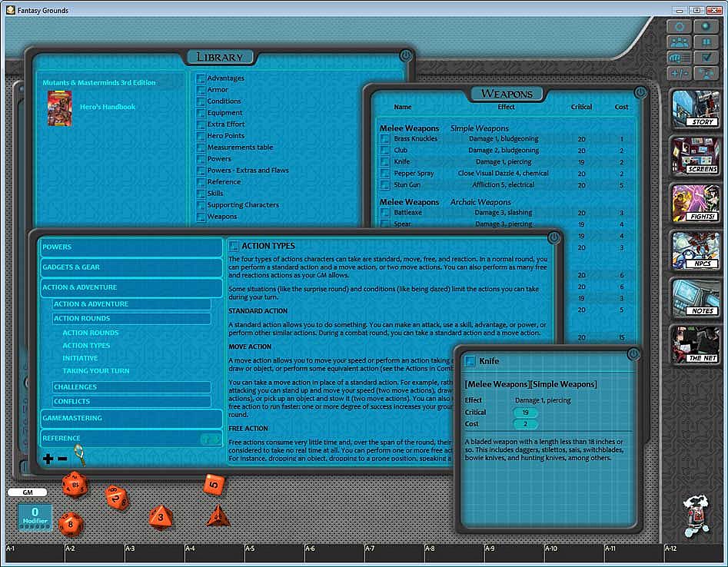Click the checkmark box toolbar button
728x567 pixels.
click(x=706, y=58)
